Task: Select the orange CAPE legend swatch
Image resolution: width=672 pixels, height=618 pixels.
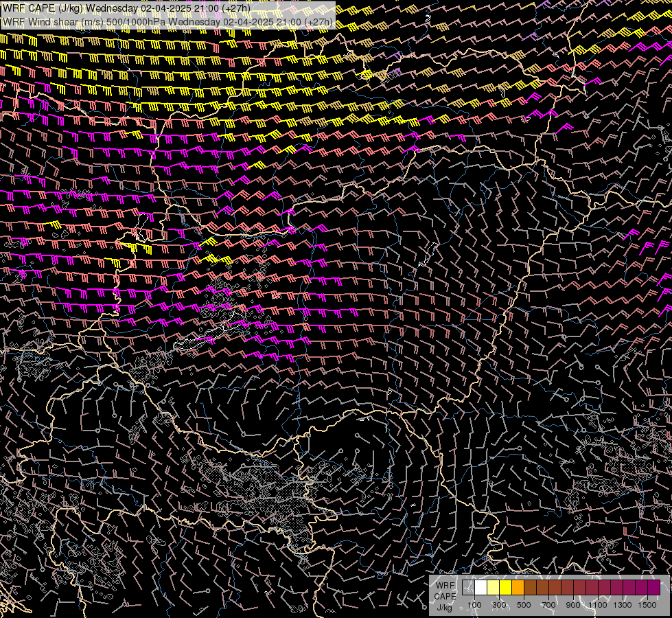Action: click(x=518, y=587)
